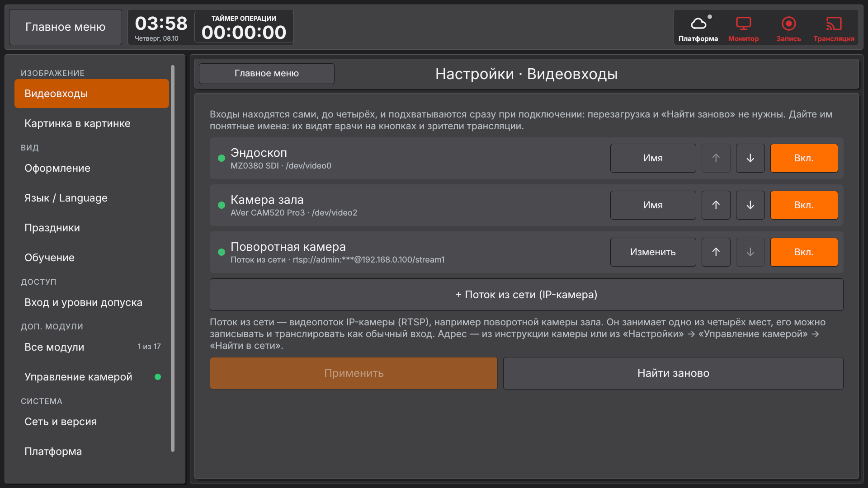Move Камера зала input up

pyautogui.click(x=716, y=205)
